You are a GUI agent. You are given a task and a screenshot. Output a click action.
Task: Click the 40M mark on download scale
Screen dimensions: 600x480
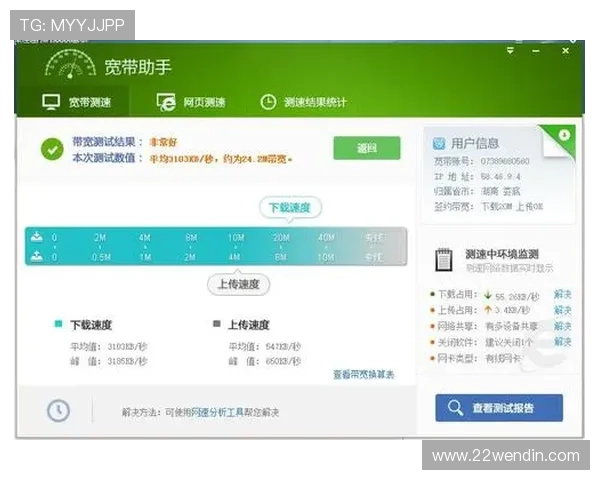pos(326,238)
